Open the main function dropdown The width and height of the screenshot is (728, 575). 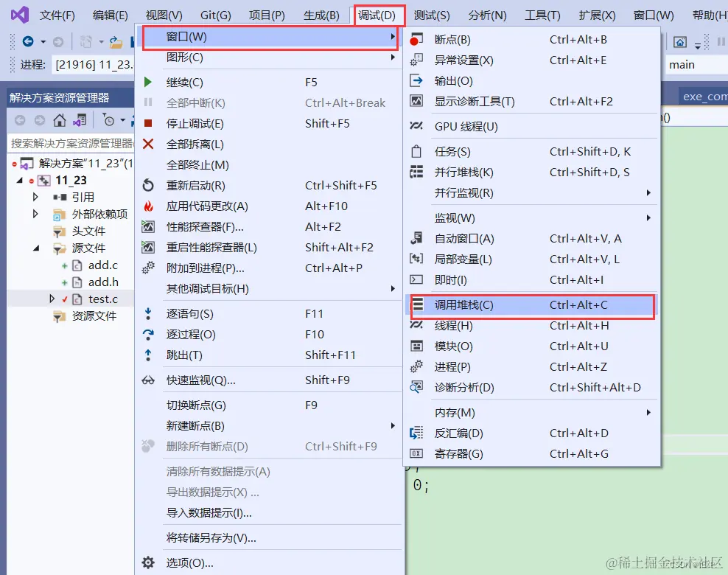point(693,64)
